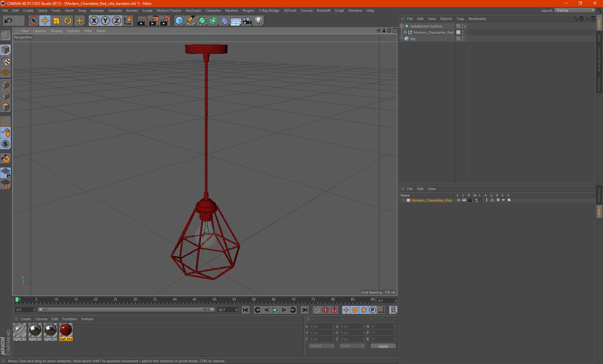Open the MoGraph menu
Screen dimensions: 603x364
click(x=193, y=10)
